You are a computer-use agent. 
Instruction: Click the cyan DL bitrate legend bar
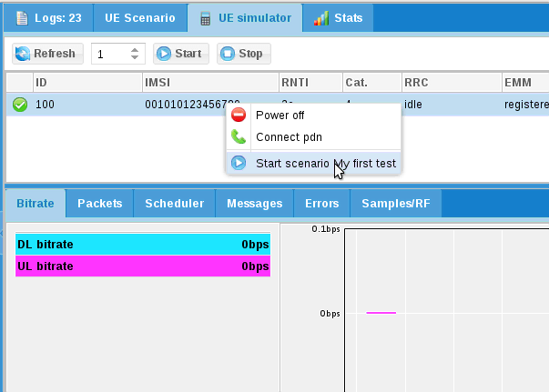point(143,244)
